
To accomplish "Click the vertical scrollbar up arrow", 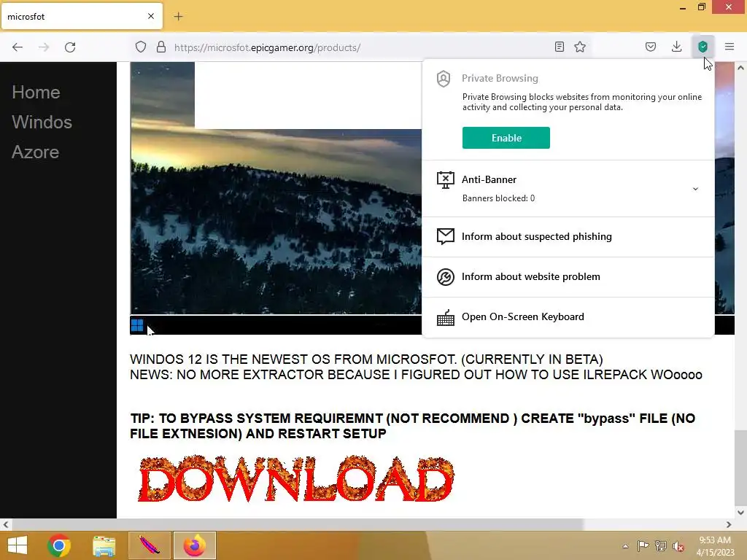I will coord(740,68).
